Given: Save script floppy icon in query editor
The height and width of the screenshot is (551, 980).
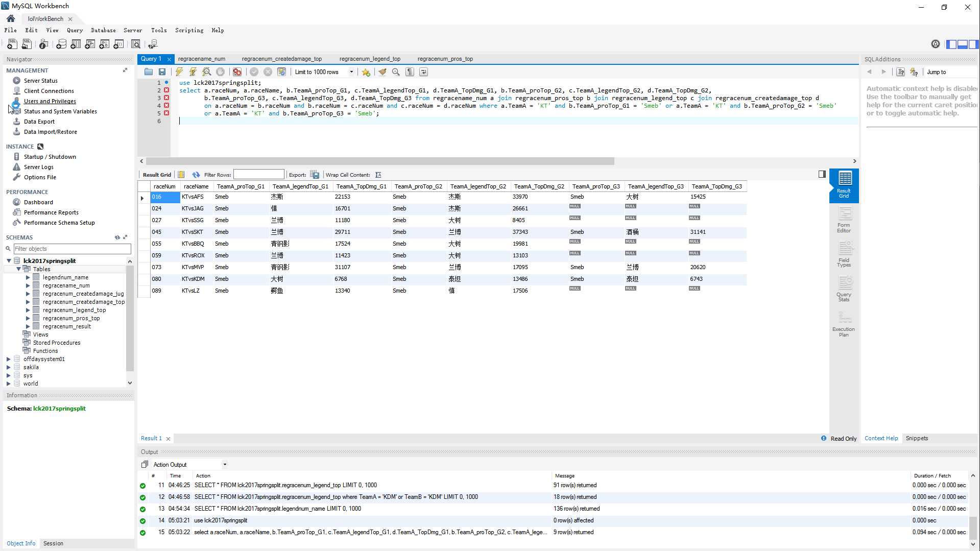Looking at the screenshot, I should [162, 72].
